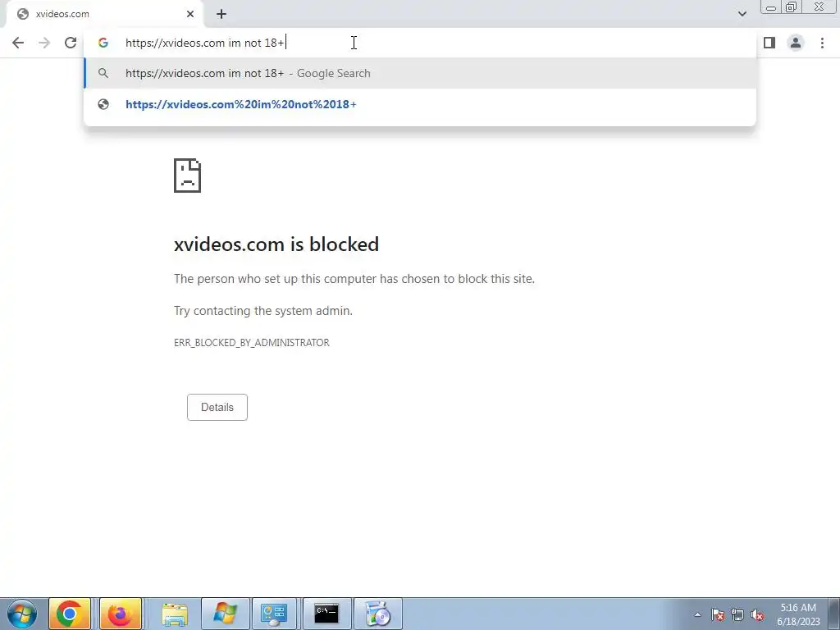Toggle the Chrome side panel icon
The image size is (840, 630).
click(x=769, y=43)
